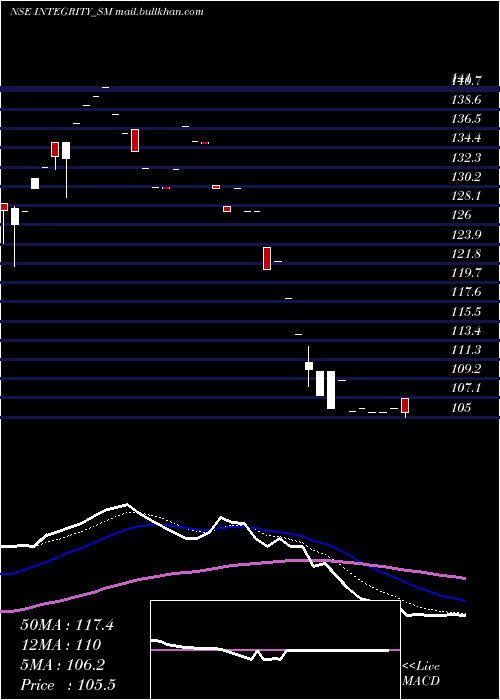Viewport: 500px width, 700px height.
Task: Click the red candlestick near 121.8
Action: coord(267,258)
